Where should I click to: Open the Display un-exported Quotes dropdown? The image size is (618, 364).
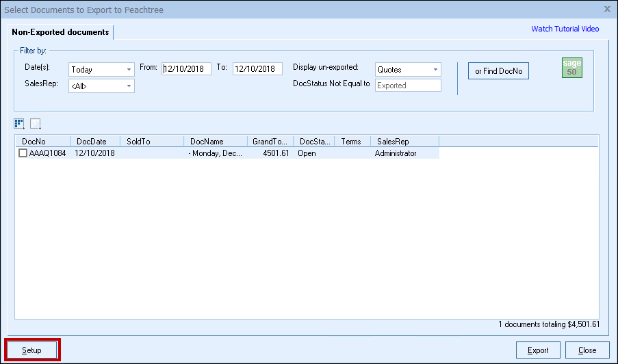pos(408,69)
